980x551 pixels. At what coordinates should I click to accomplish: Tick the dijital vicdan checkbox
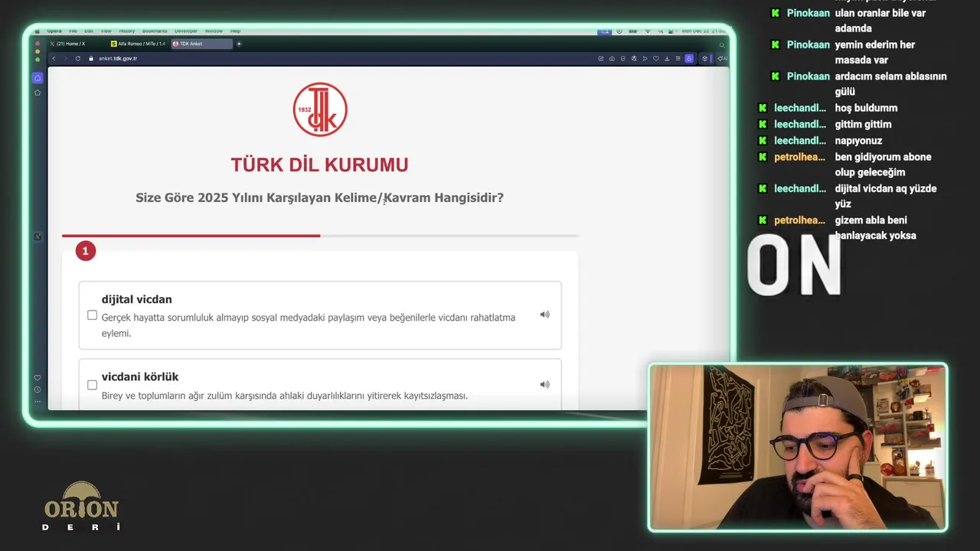coord(92,315)
